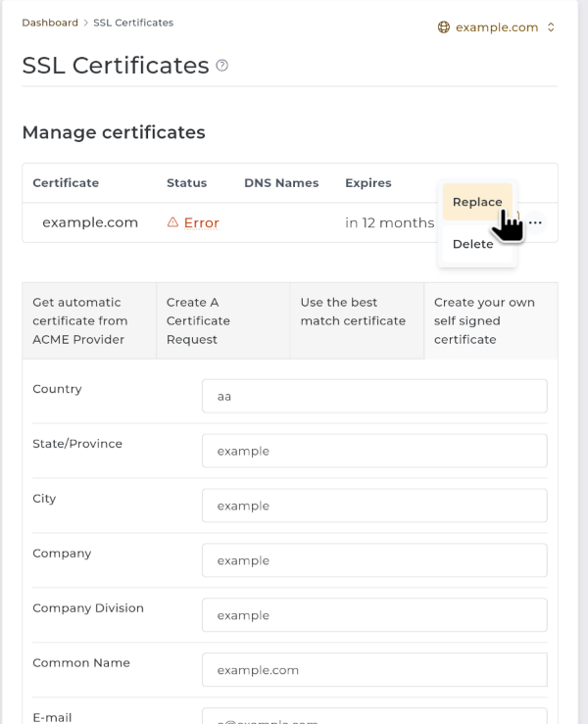Click the Common Name input field
Screen dimensions: 588x724
tap(374, 669)
